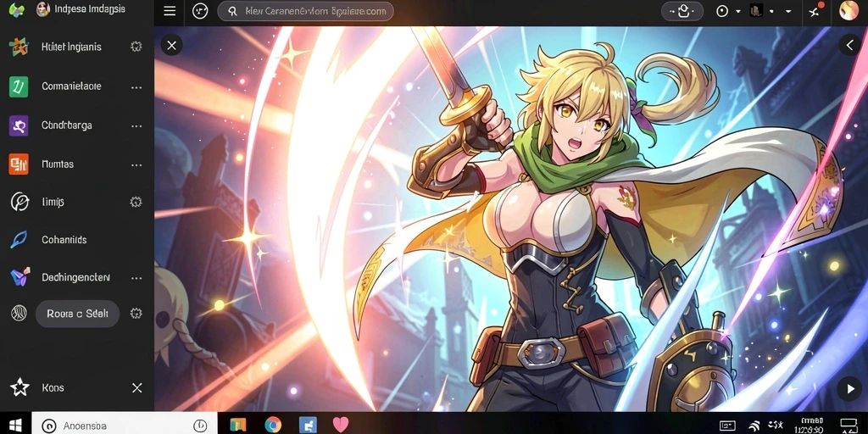Click the hamburger menu icon in top bar
The height and width of the screenshot is (434, 868).
pos(170,11)
